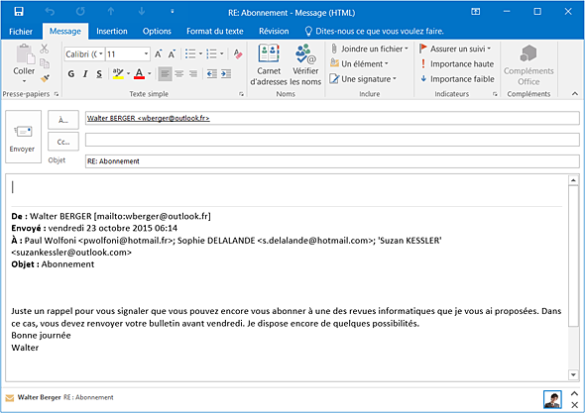Select the Message ribbon tab
The height and width of the screenshot is (413, 585).
[65, 31]
